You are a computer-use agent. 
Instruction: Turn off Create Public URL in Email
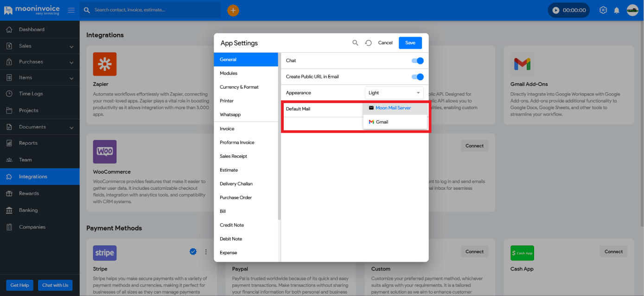[x=417, y=77]
